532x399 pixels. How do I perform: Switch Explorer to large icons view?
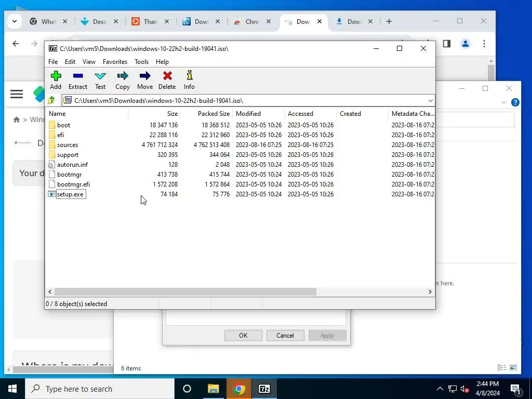tap(513, 367)
